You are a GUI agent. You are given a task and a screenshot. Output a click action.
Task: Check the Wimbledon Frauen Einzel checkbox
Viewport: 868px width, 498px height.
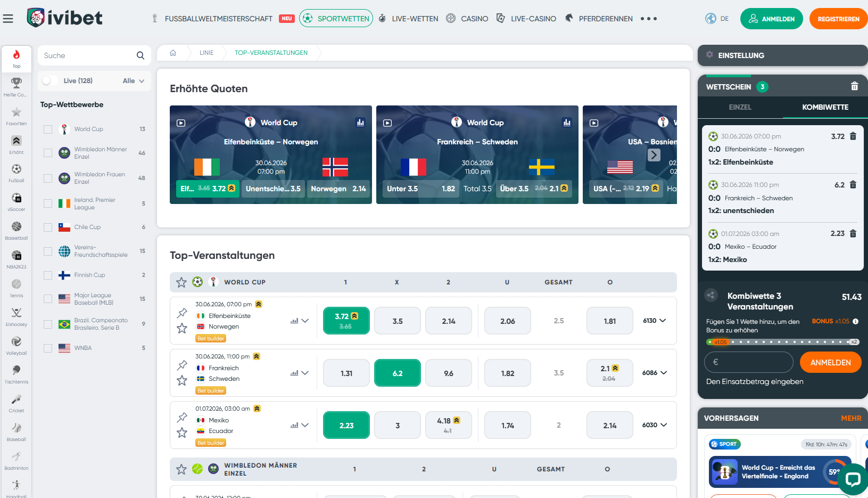48,178
